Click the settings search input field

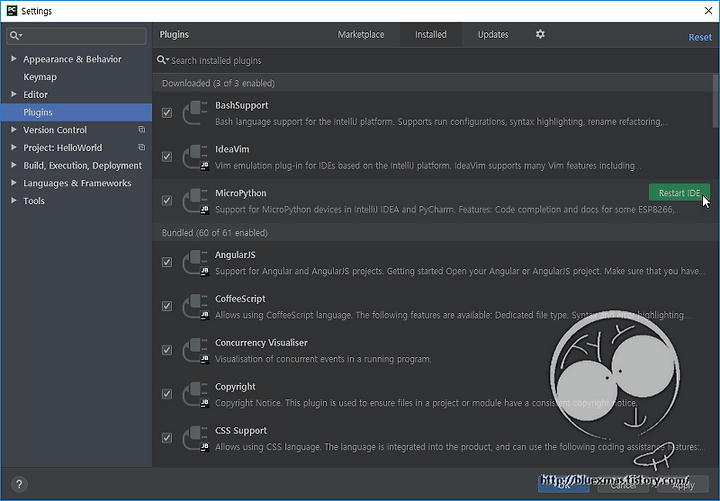pos(76,36)
